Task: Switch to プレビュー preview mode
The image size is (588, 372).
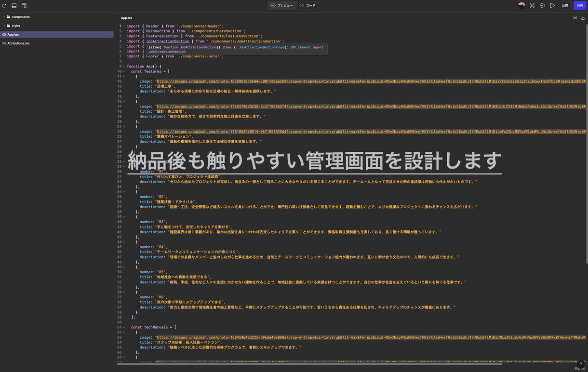Action: (x=281, y=5)
